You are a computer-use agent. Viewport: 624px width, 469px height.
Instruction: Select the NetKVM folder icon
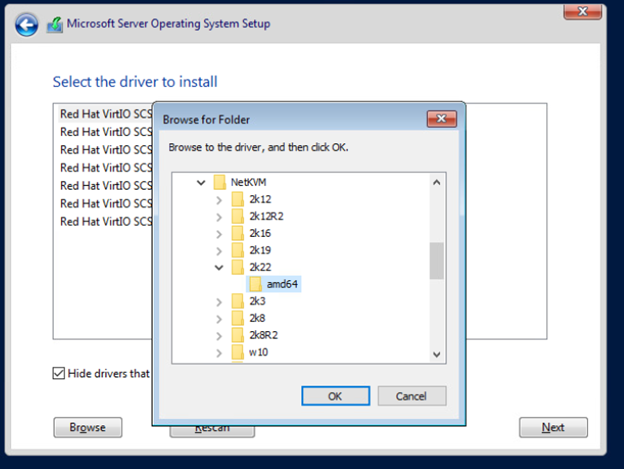coord(220,182)
